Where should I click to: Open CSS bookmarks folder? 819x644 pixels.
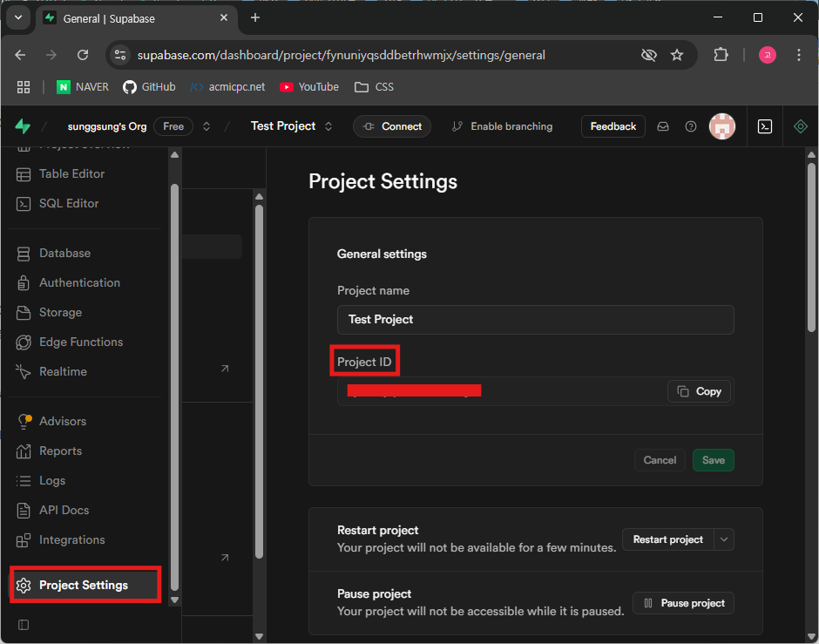point(374,87)
